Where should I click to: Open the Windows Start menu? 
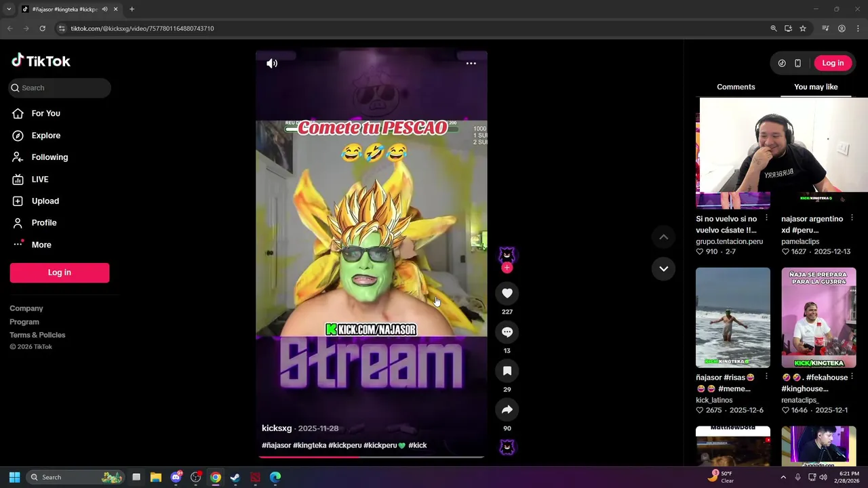coord(14,477)
